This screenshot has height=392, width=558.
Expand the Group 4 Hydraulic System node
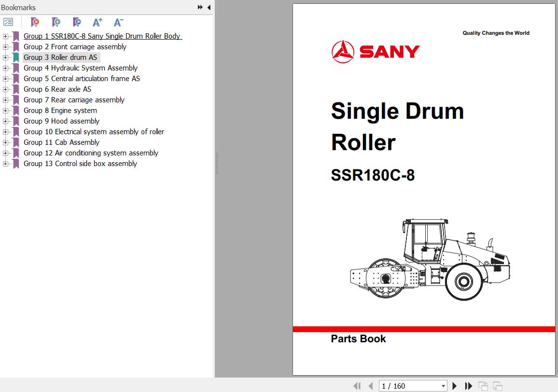5,68
